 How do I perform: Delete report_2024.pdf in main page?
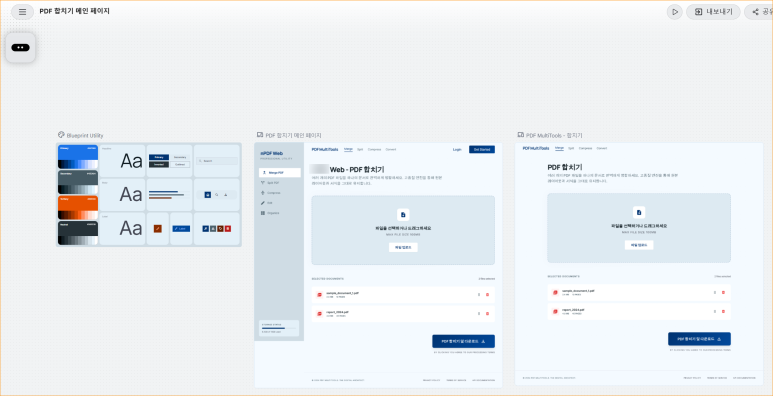pos(487,314)
